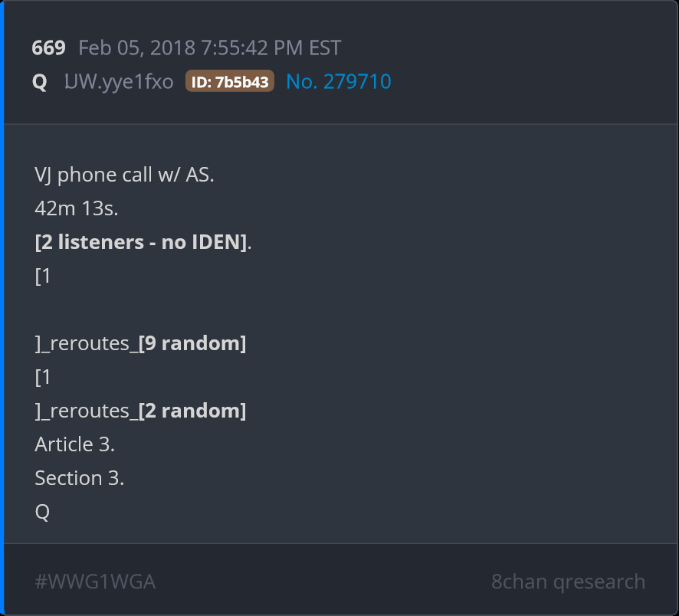Viewport: 679px width, 616px height.
Task: Click the post number 669
Action: 48,48
